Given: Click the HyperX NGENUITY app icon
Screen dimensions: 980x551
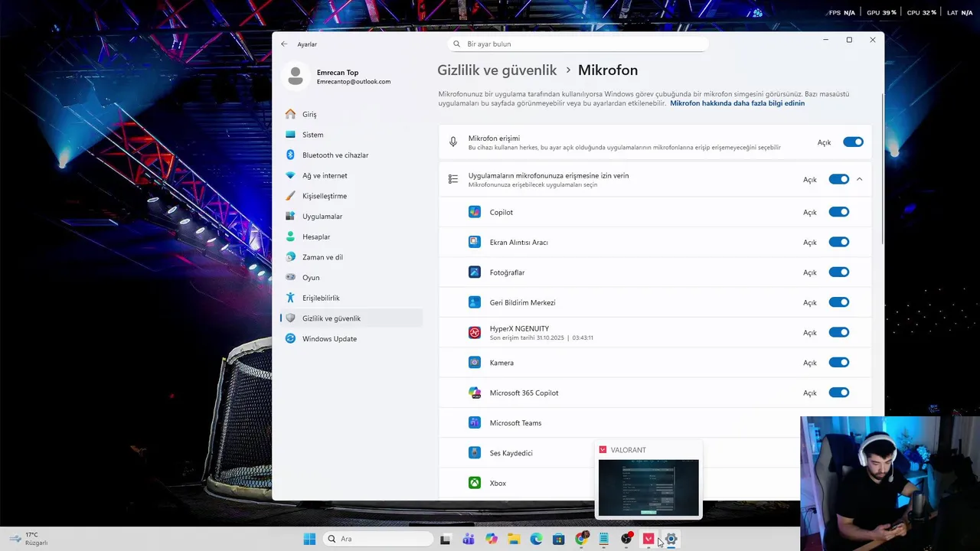Looking at the screenshot, I should (475, 332).
